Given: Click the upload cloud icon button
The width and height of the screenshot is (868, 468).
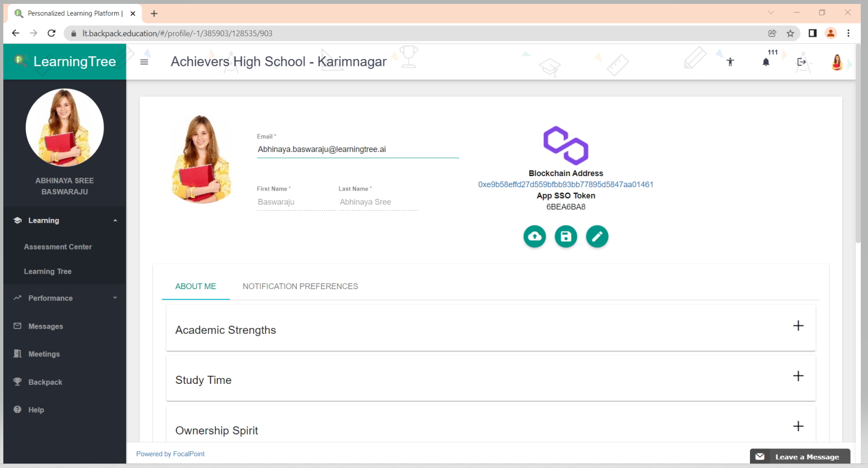Looking at the screenshot, I should [534, 237].
